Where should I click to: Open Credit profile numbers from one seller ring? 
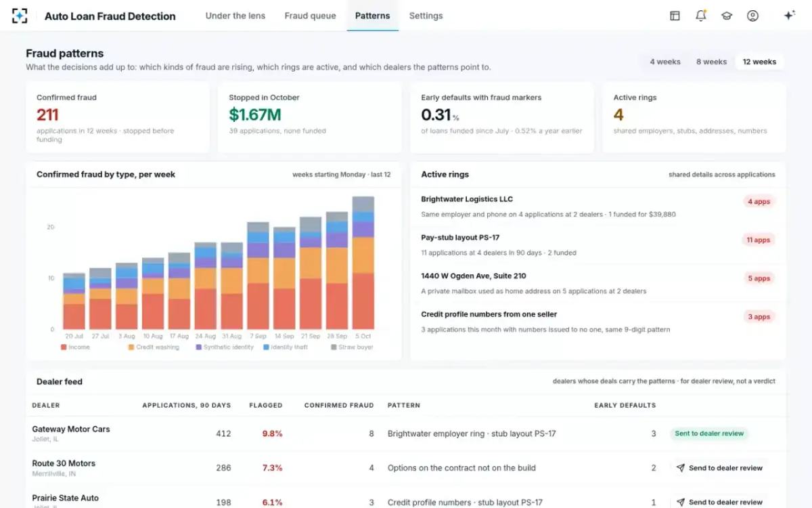point(597,322)
